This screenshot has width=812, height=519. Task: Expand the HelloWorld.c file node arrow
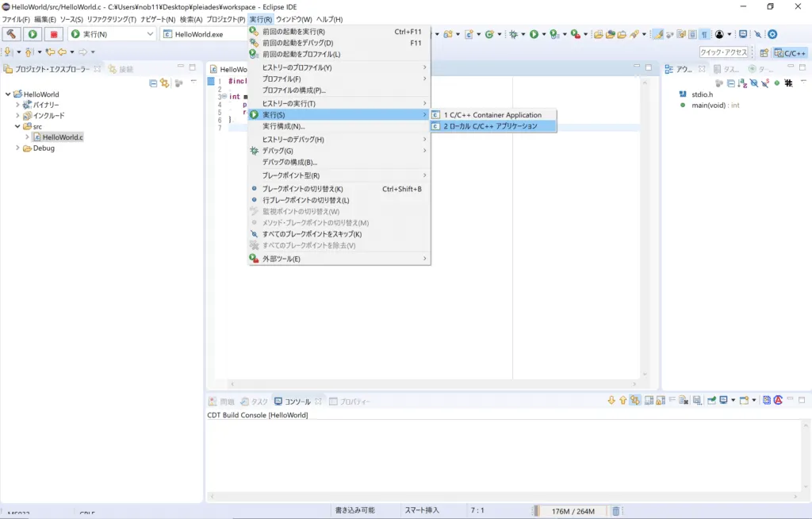[28, 137]
